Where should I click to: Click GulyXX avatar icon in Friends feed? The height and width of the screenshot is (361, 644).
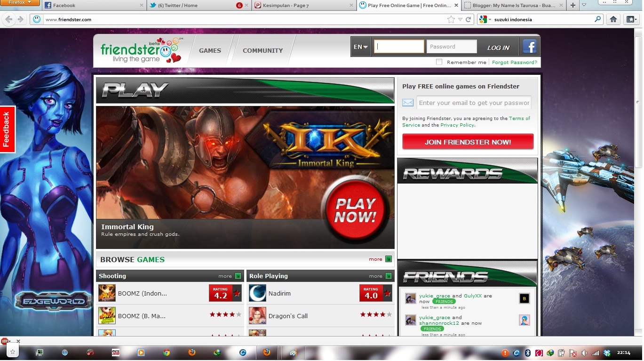(525, 298)
